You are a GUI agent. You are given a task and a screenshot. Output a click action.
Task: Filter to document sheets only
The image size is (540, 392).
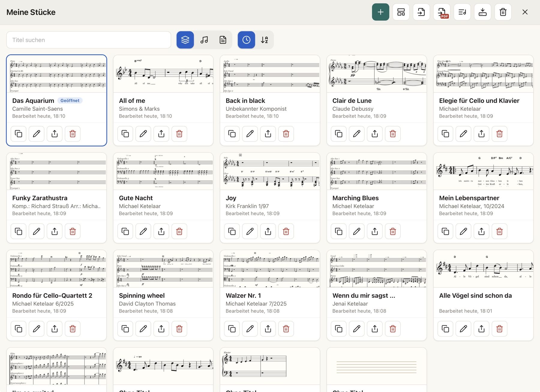223,40
